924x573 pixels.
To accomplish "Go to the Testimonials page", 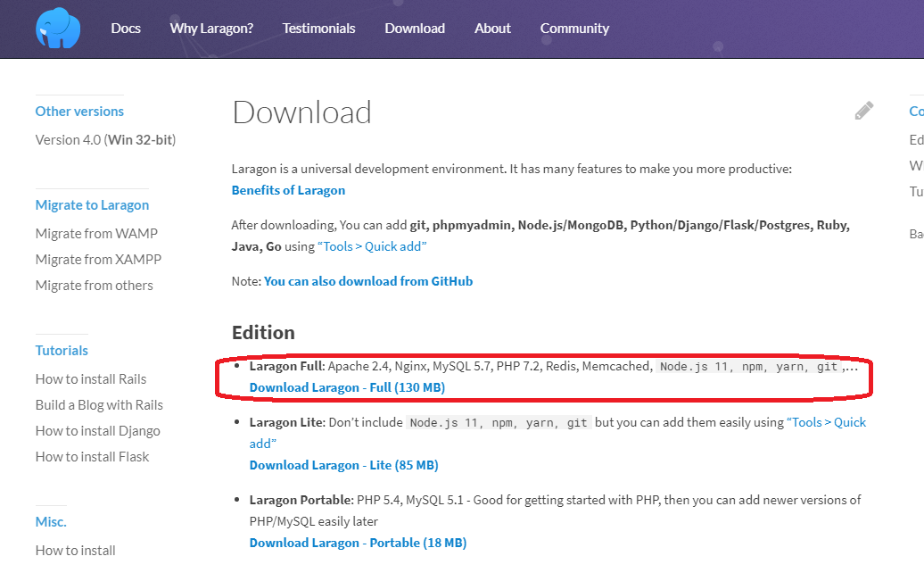I will coord(318,29).
